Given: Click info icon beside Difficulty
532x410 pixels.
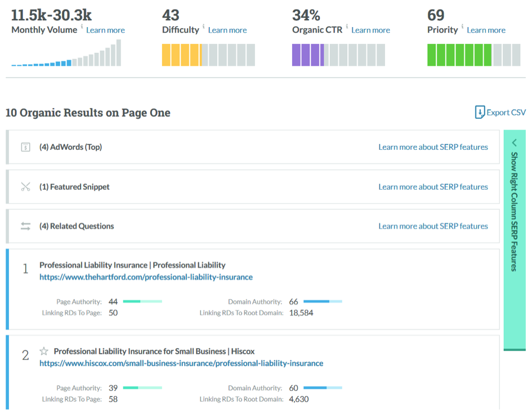Looking at the screenshot, I should coord(204,27).
